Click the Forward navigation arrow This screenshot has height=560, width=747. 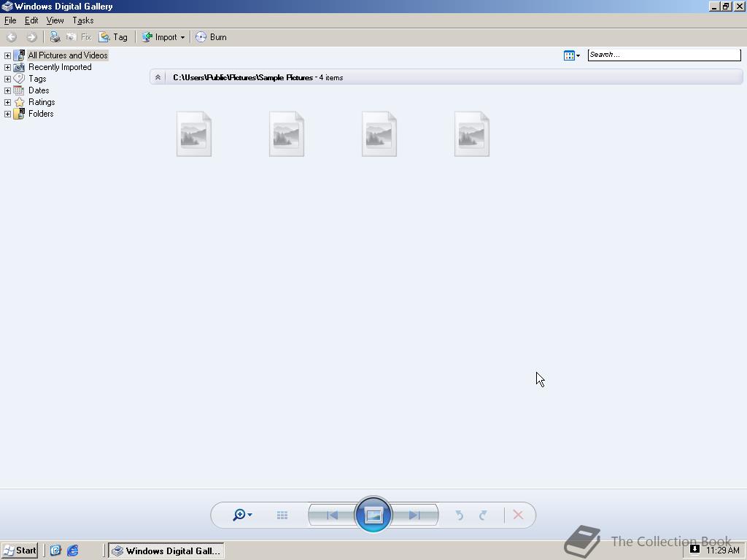(31, 37)
